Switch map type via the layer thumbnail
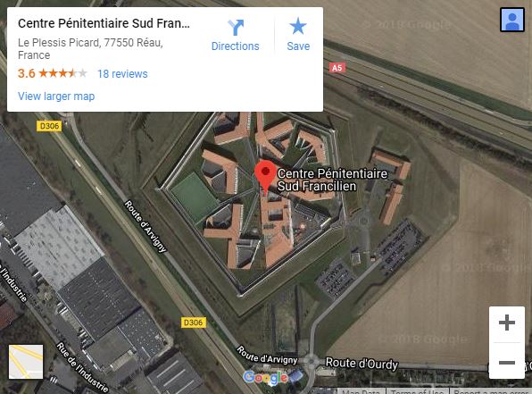This screenshot has height=394, width=532. click(x=26, y=362)
